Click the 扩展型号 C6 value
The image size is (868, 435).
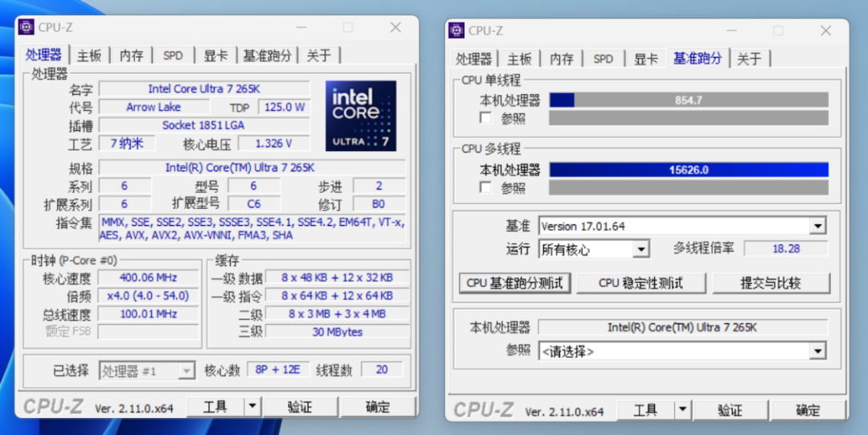click(253, 204)
